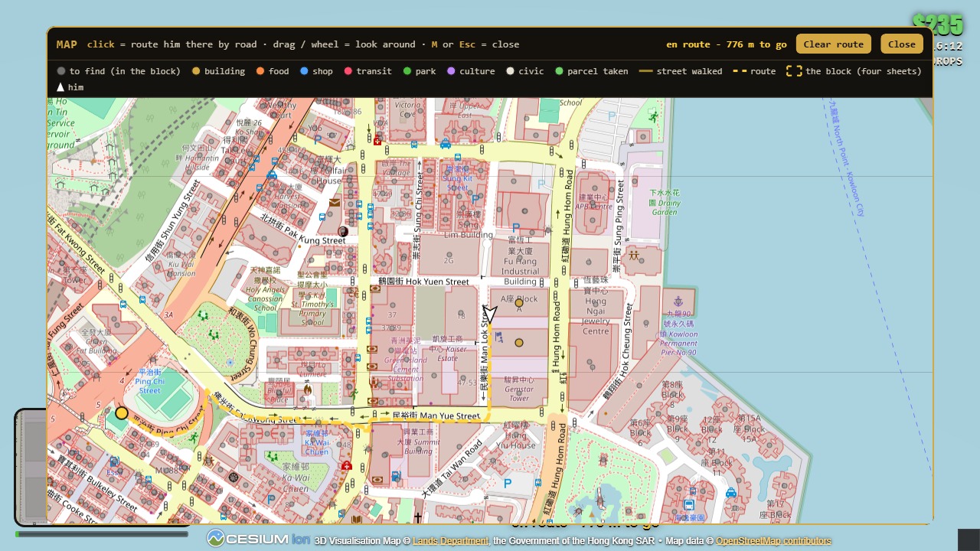Open the OpenStreetMap contributors link

pyautogui.click(x=773, y=541)
